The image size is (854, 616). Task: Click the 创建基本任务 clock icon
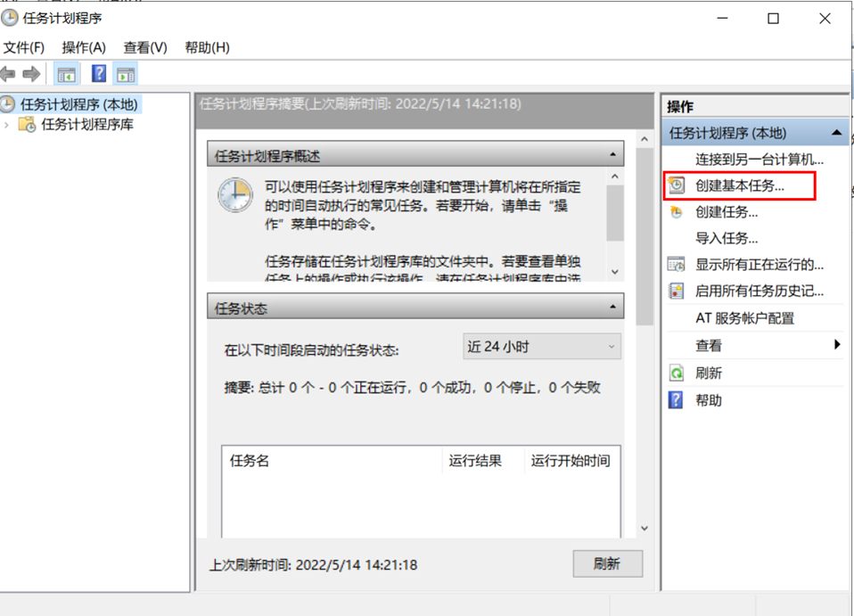(x=676, y=185)
